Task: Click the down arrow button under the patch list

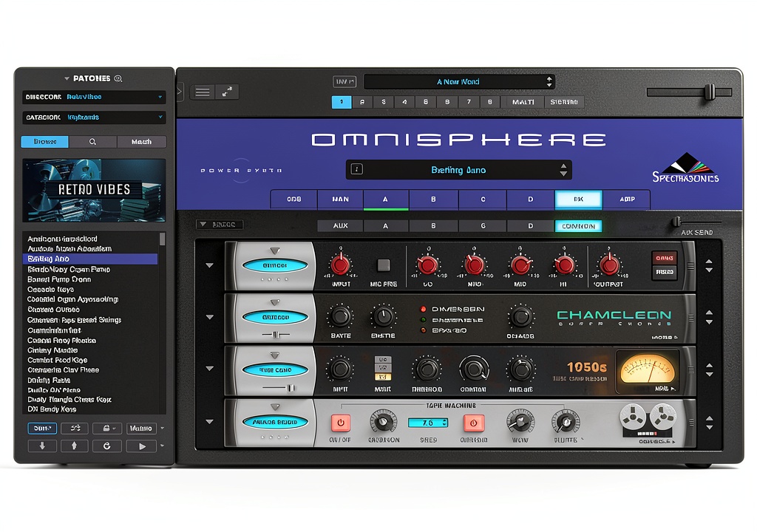Action: tap(42, 446)
